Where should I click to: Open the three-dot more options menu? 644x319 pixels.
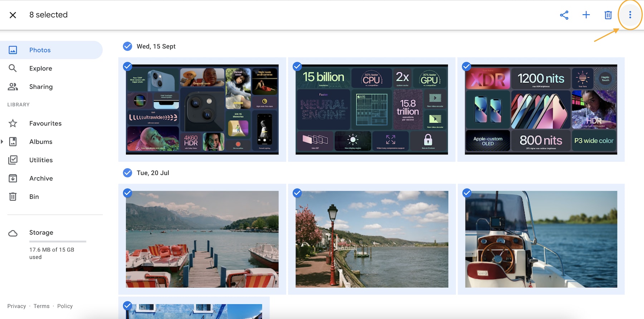click(x=630, y=15)
